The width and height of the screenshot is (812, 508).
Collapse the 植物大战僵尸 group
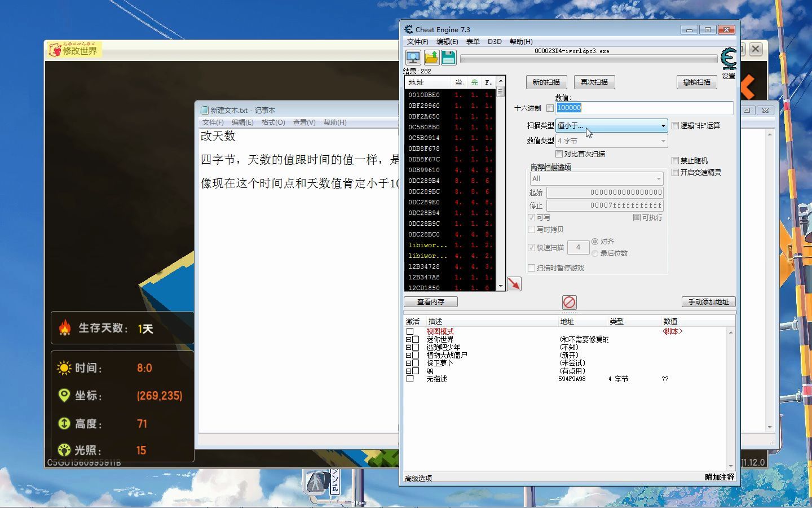tap(408, 355)
